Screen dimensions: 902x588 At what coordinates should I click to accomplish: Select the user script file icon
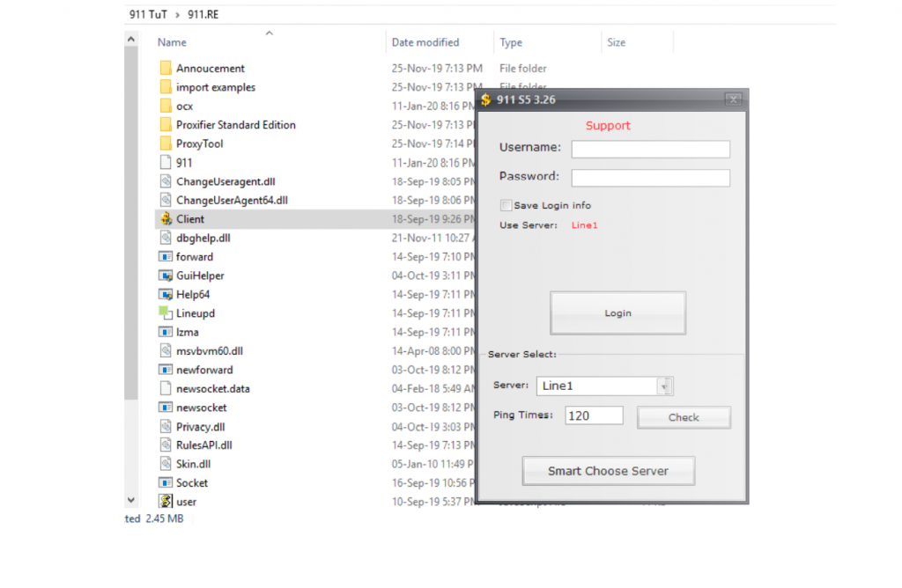tap(166, 501)
